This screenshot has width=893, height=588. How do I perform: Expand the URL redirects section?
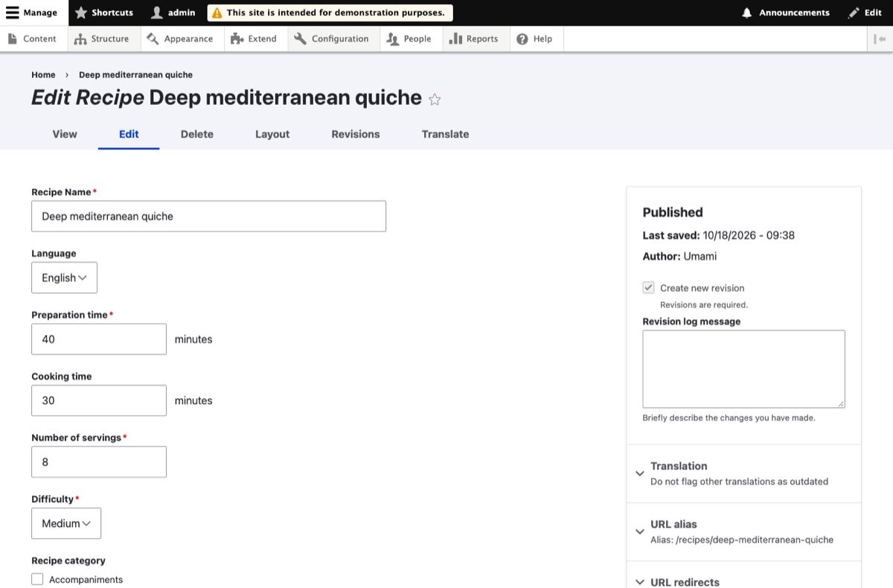[x=744, y=582]
